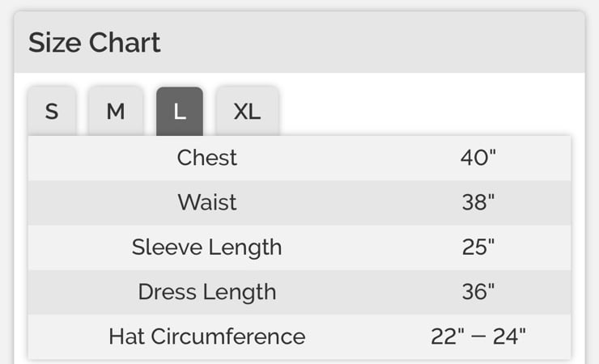Click the 36" dress length value
This screenshot has width=599, height=364.
click(x=478, y=292)
